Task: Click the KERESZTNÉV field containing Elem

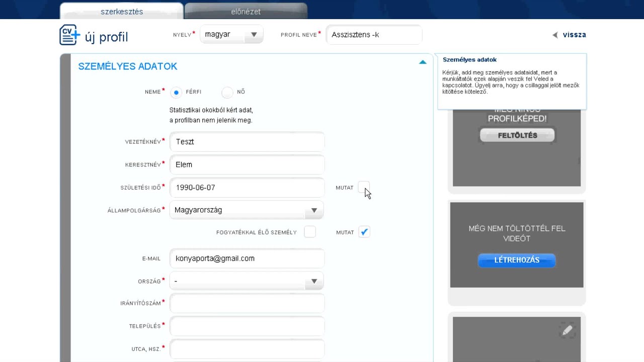Action: coord(247,164)
